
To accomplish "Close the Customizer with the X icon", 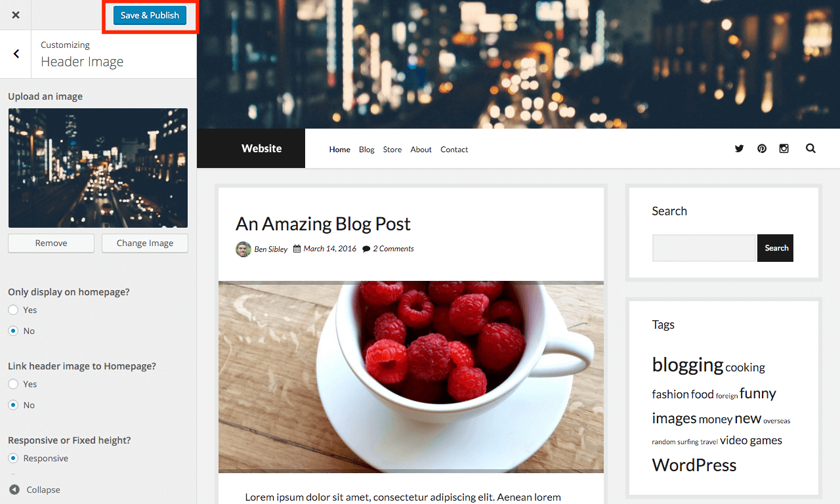I will pos(16,15).
